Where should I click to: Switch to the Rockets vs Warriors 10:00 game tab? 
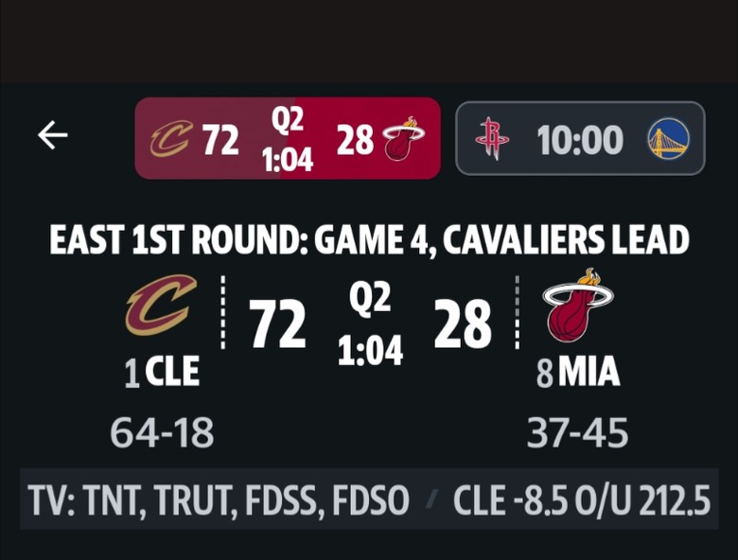(580, 138)
